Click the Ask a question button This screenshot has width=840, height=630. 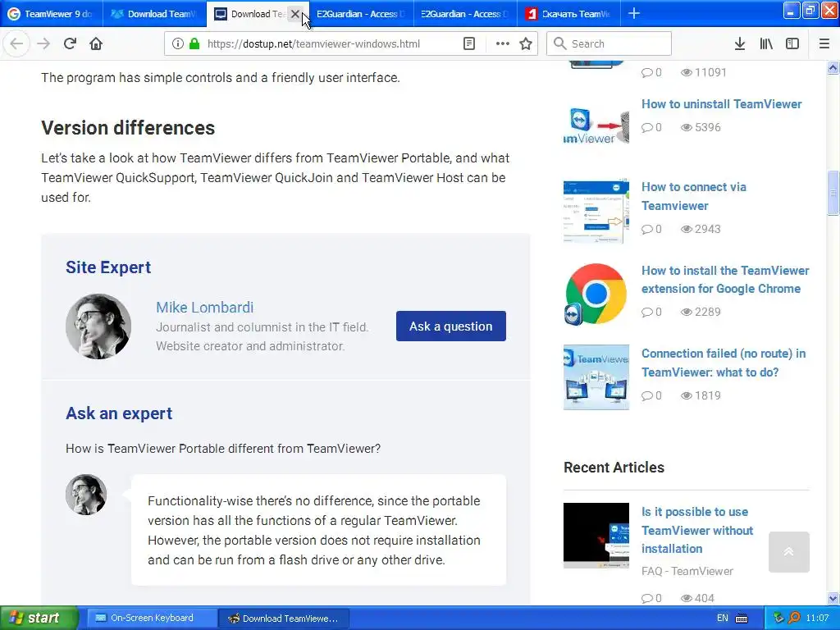click(451, 326)
